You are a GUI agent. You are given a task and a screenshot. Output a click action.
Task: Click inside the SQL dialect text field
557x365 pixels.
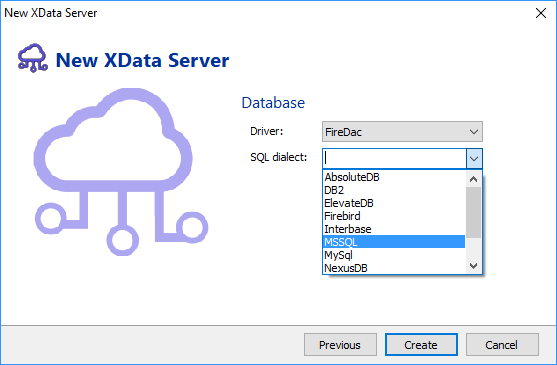394,158
